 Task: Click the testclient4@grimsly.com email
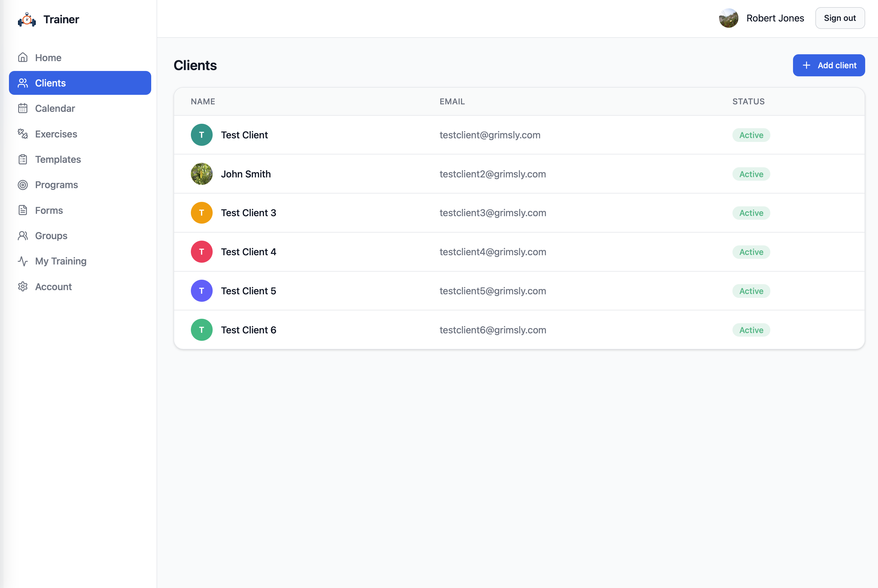[492, 252]
